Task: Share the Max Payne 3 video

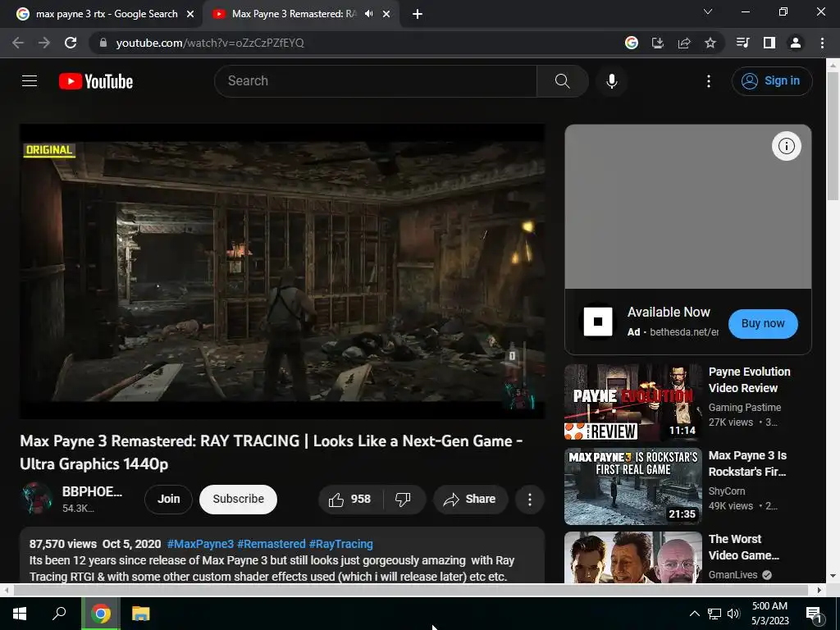Action: pos(470,500)
